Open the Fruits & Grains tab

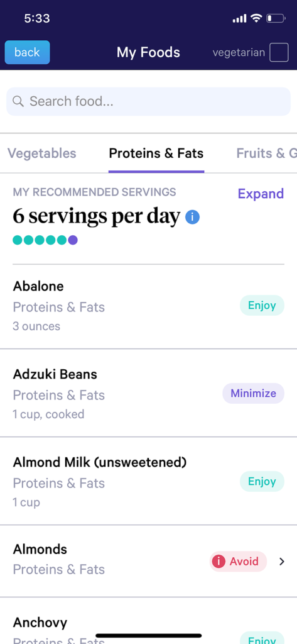[x=267, y=153]
